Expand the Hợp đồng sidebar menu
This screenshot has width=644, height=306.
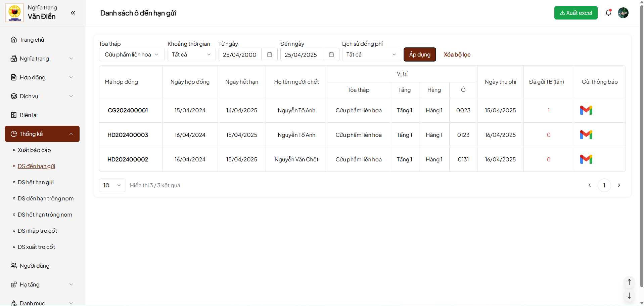tap(42, 77)
